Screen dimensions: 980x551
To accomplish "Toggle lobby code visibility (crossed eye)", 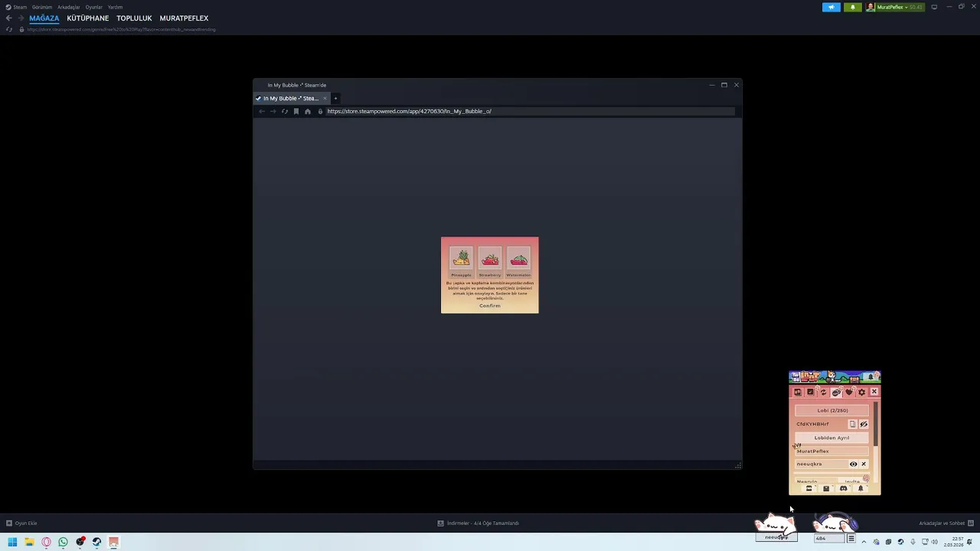I will 864,424.
